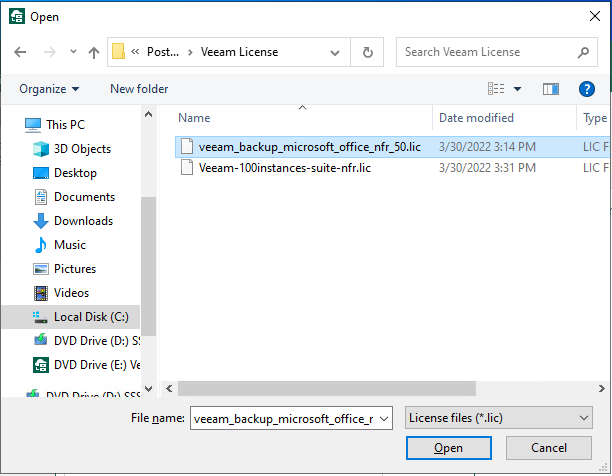Select Pictures folder in sidebar
The image size is (612, 476).
tap(75, 269)
